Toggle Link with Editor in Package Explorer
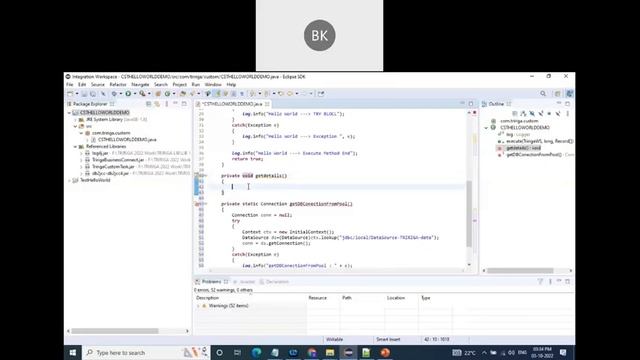The width and height of the screenshot is (640, 360). tap(157, 104)
